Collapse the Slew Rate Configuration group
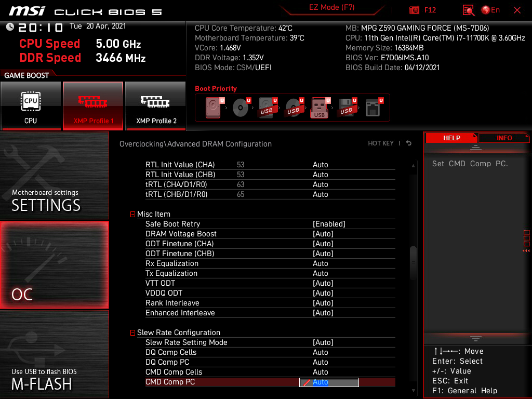Viewport: 532px width, 399px height. click(132, 333)
